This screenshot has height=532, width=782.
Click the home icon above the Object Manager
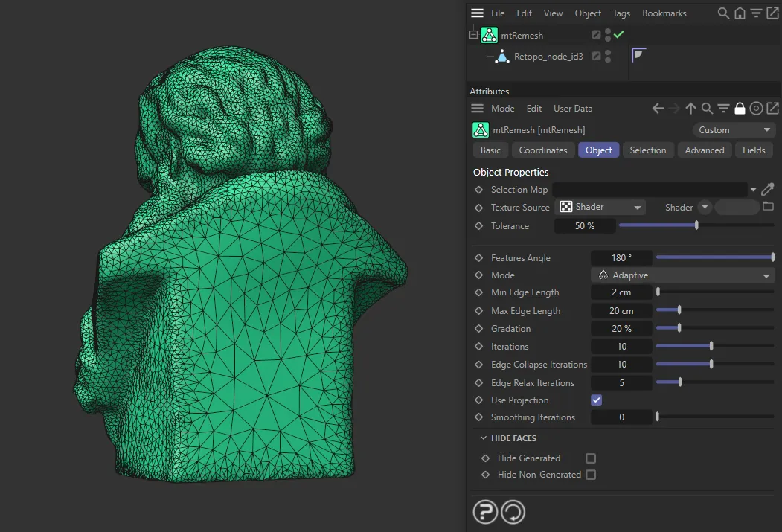740,13
